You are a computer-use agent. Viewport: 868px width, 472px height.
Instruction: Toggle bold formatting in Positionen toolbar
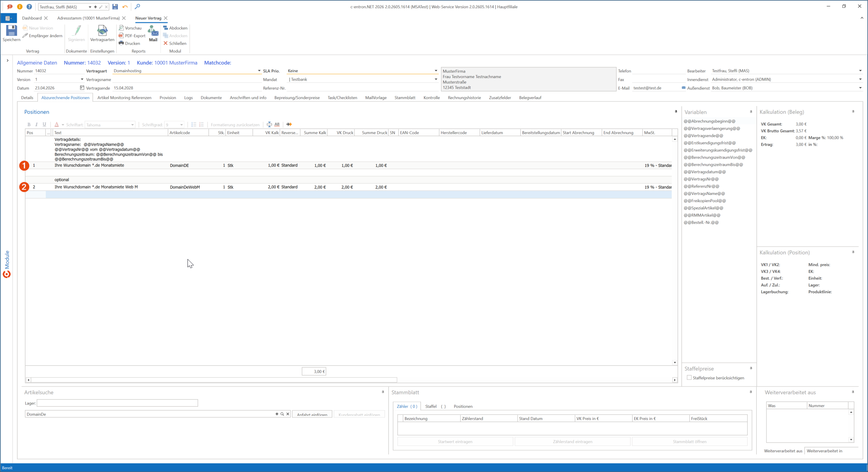(29, 124)
